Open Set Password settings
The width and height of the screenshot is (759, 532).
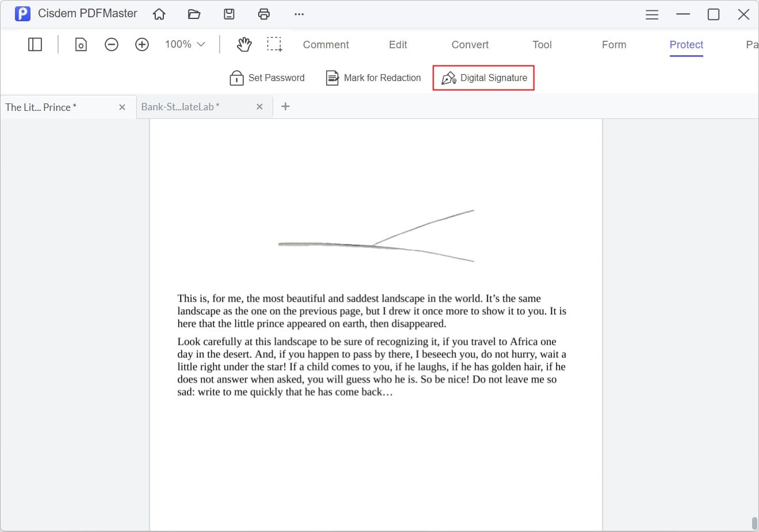click(267, 78)
